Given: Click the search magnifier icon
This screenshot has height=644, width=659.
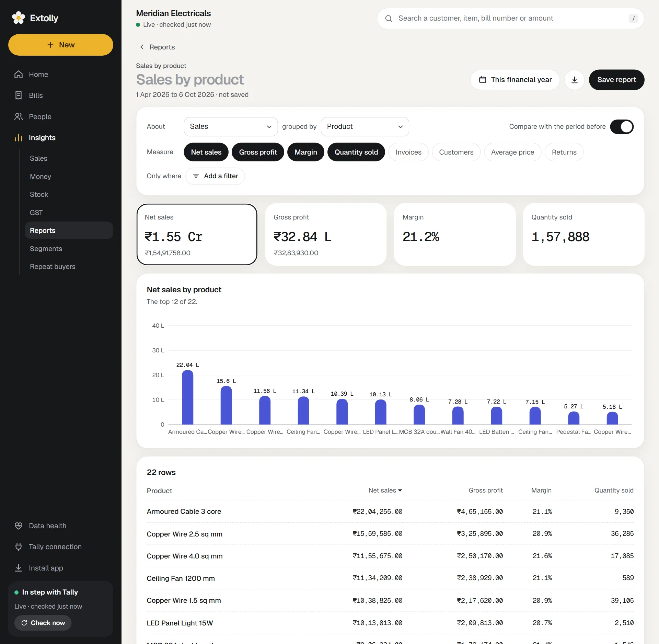Looking at the screenshot, I should coord(389,19).
